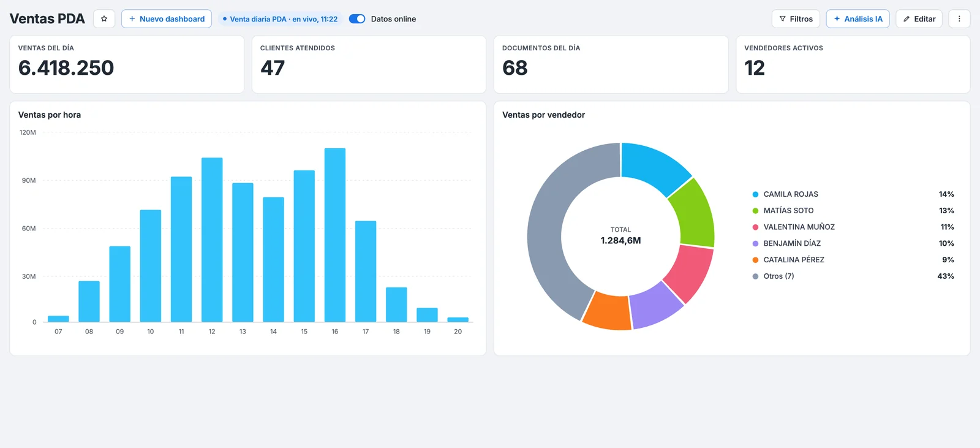
Task: Click the Clientes atendidos value 47
Action: point(273,67)
